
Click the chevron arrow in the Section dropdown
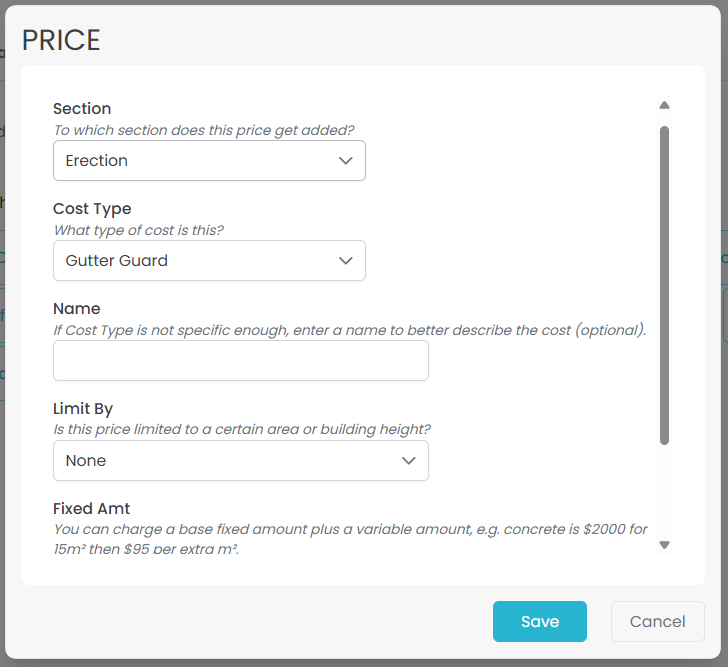[346, 161]
